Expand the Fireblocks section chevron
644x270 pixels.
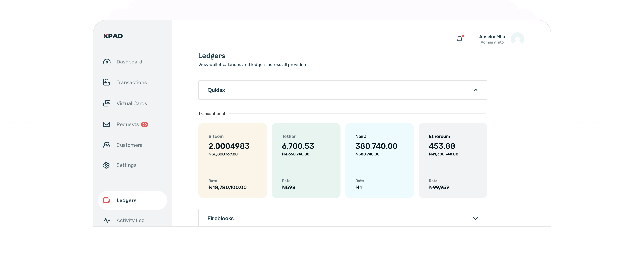[x=475, y=218]
